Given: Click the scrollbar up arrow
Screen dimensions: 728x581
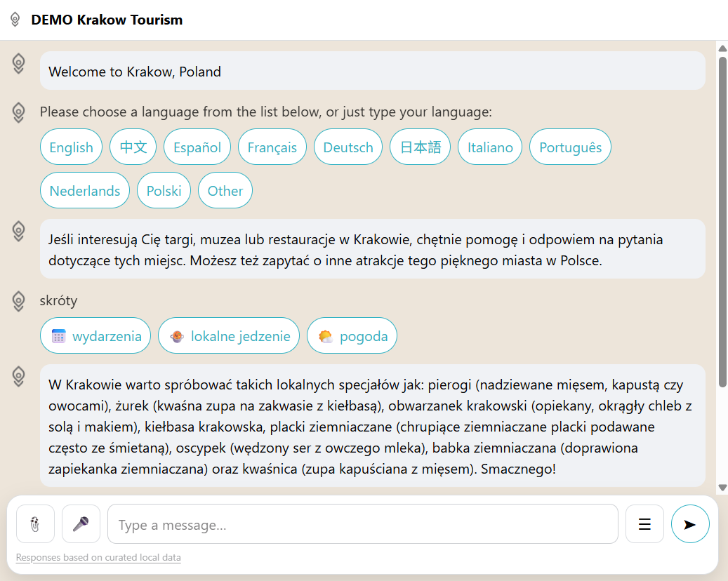Looking at the screenshot, I should (x=722, y=48).
